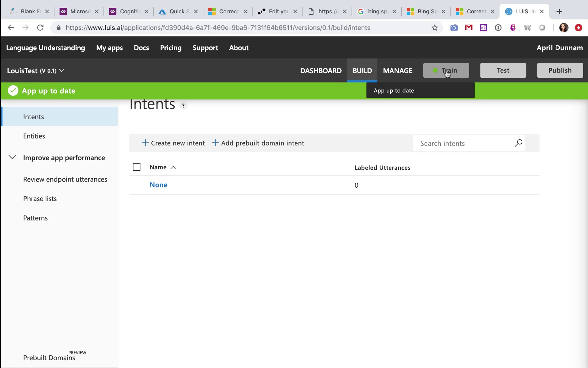Click the Train button

[446, 70]
